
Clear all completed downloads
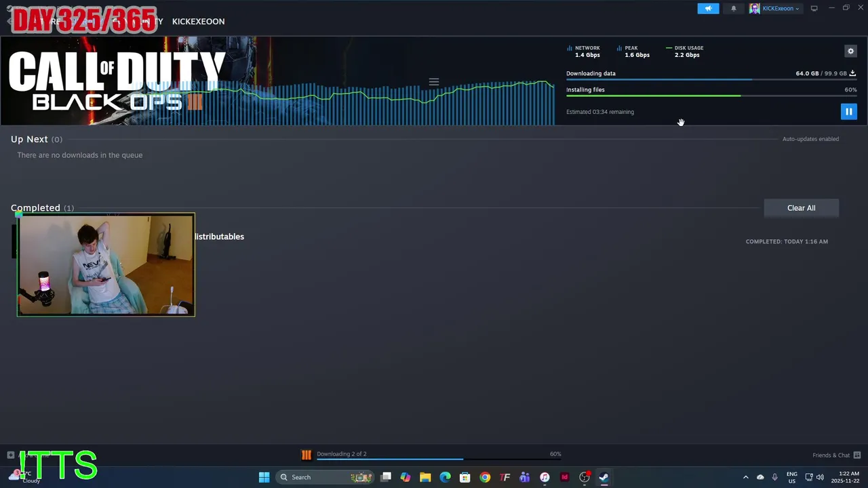(x=801, y=208)
